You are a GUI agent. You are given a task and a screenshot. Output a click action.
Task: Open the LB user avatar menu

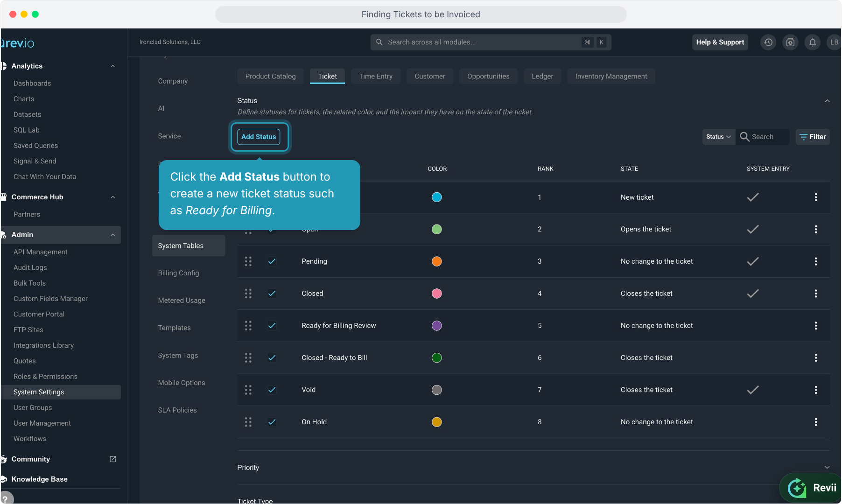(x=834, y=42)
